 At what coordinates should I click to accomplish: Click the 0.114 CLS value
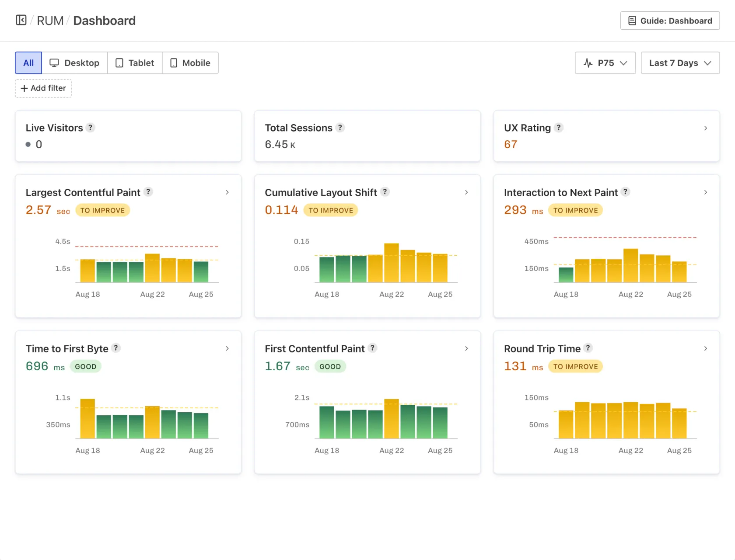[x=281, y=210]
